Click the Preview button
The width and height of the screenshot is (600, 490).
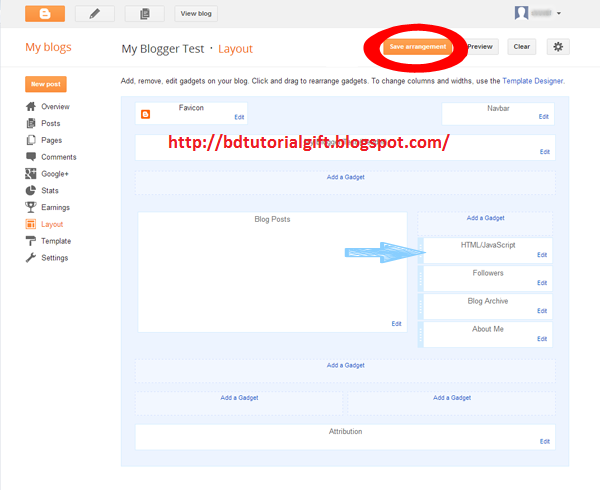click(x=480, y=47)
